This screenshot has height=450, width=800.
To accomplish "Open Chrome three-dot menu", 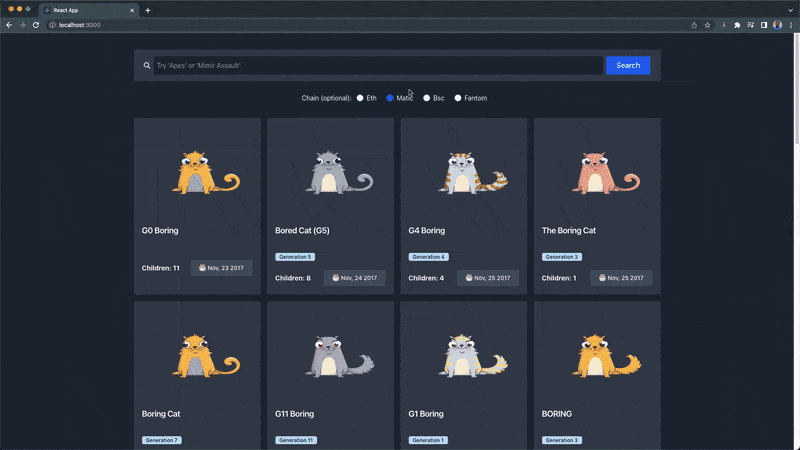I will pyautogui.click(x=791, y=25).
